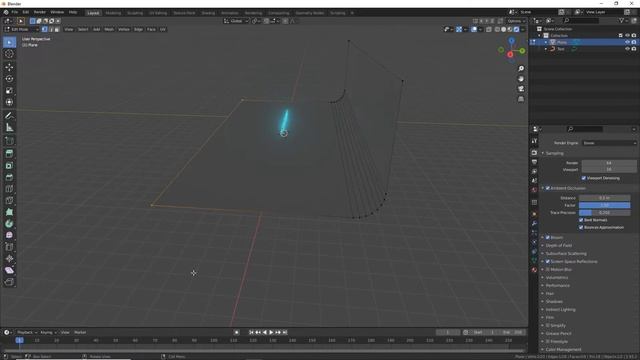Select the Cursor tool in the toolbar
The width and height of the screenshot is (640, 360).
click(9, 54)
